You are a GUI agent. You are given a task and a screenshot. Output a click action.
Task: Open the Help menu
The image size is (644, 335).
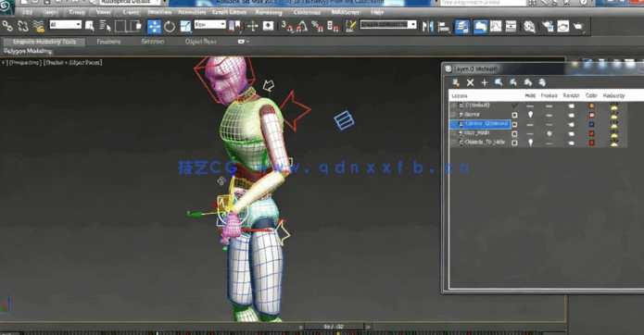(x=376, y=12)
